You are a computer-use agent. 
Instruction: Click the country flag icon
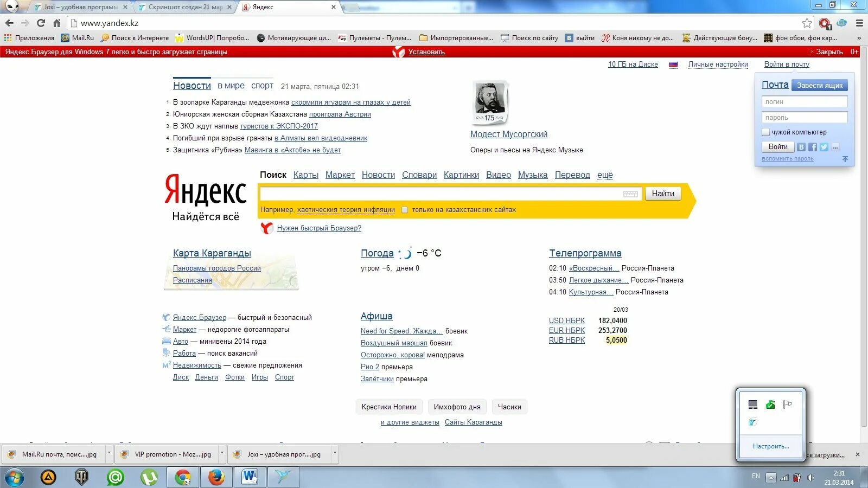pos(673,65)
